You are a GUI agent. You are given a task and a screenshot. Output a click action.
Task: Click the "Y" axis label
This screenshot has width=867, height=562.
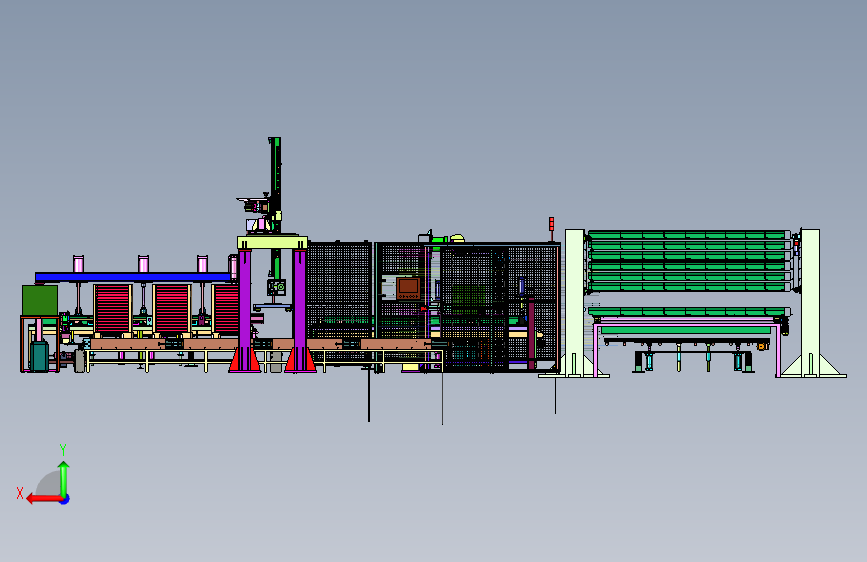point(63,450)
